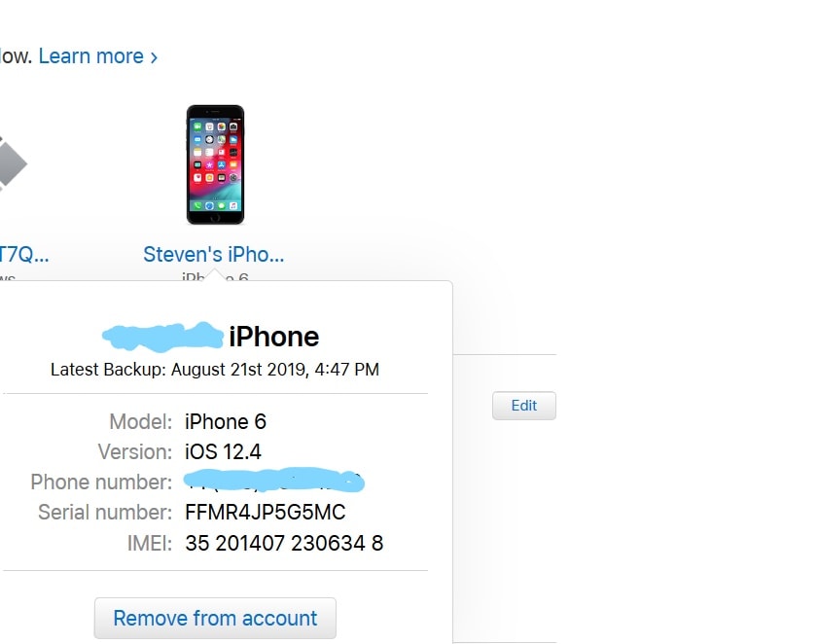The image size is (819, 644).
Task: Select the T7Q... device name
Action: pos(24,254)
